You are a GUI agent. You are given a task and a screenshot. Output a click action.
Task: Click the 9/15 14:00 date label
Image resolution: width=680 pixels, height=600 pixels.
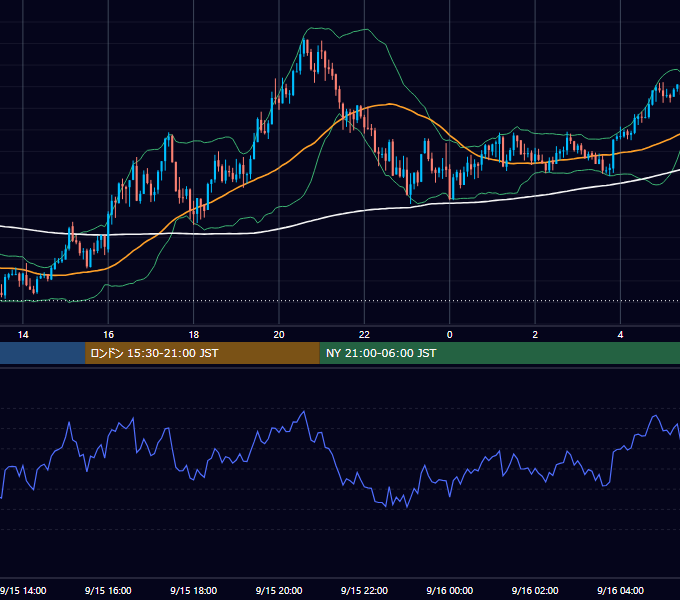click(x=23, y=590)
